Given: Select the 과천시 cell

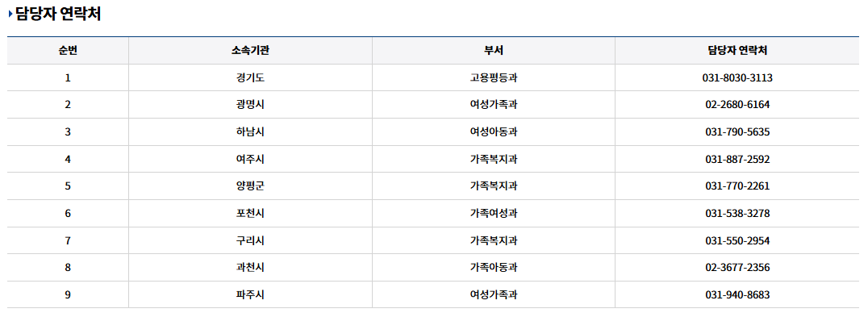Looking at the screenshot, I should 250,268.
